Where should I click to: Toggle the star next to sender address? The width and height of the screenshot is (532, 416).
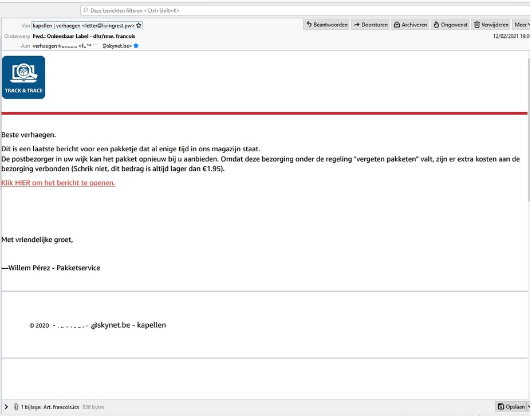point(139,26)
